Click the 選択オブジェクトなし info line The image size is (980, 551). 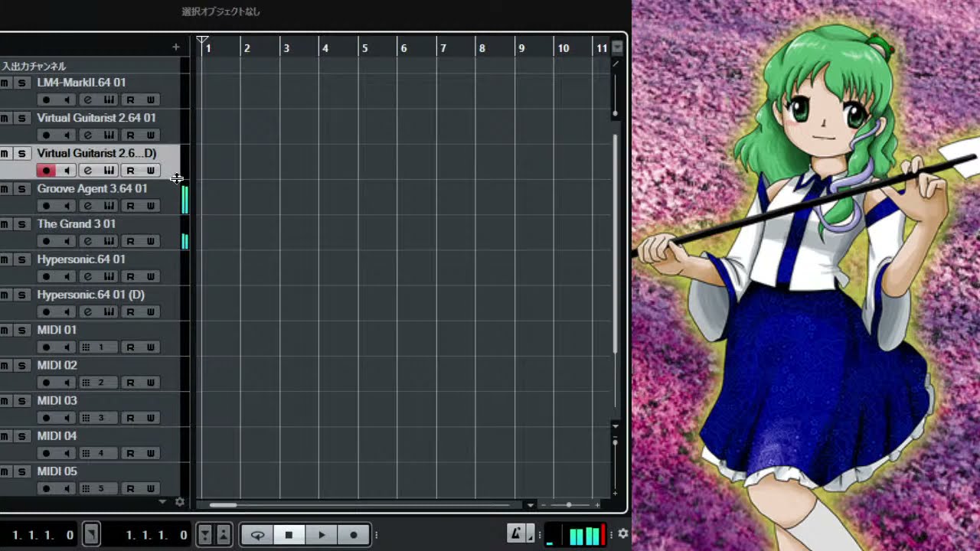tap(220, 11)
